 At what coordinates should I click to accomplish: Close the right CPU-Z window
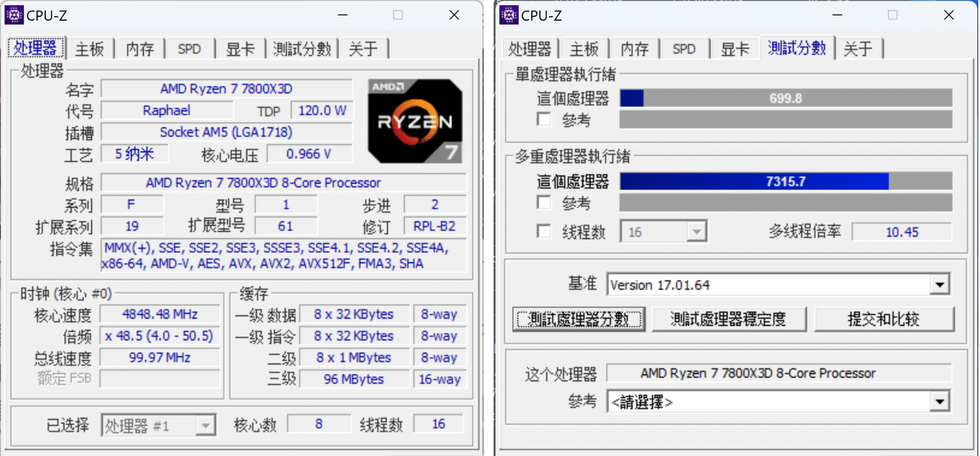[x=949, y=15]
